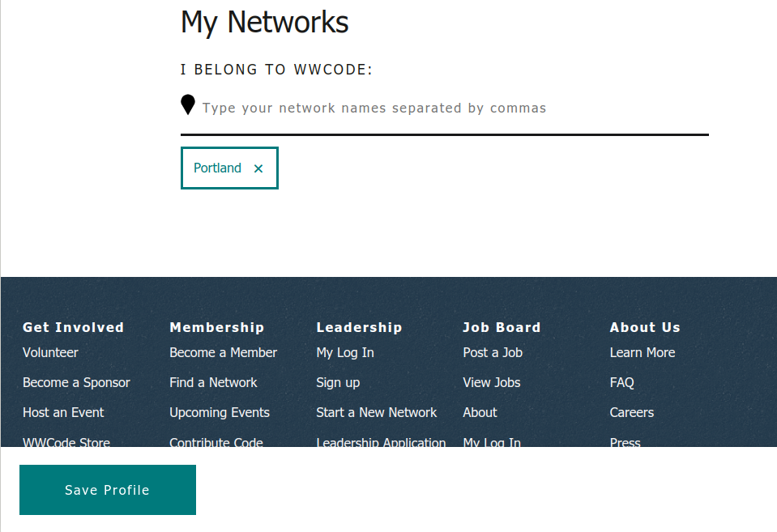Open Contribute Code link

pos(216,441)
